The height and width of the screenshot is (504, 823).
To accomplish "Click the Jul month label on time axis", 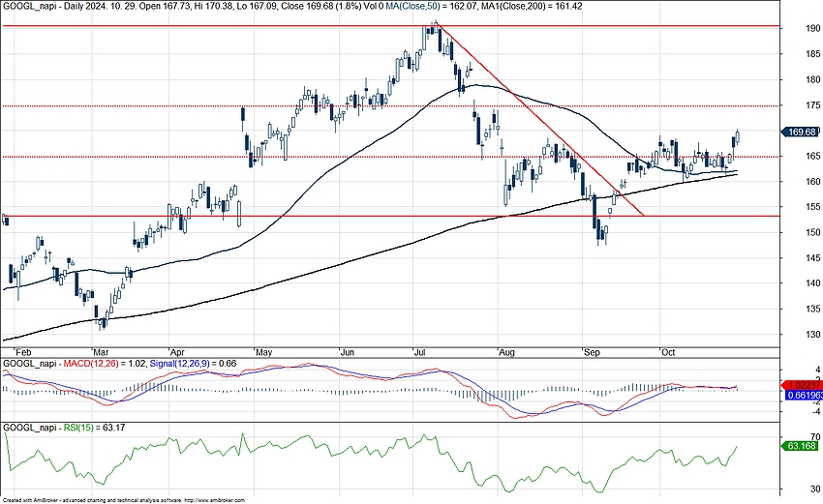I will click(419, 352).
